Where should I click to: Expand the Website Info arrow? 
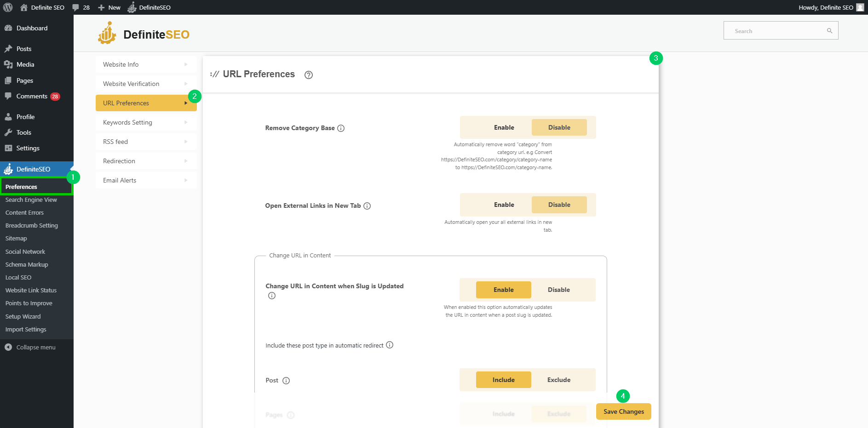(186, 64)
